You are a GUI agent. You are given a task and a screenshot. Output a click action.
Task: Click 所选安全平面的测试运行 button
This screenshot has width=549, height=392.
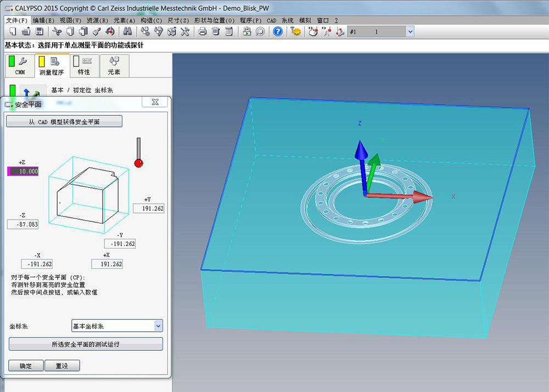tap(86, 344)
